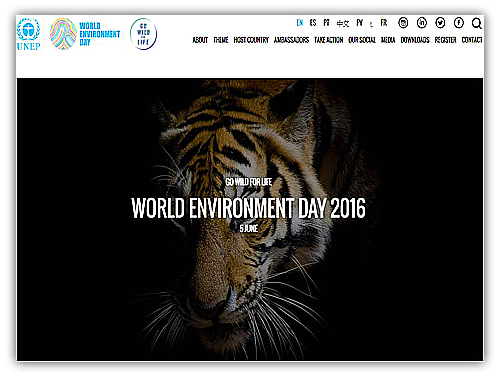500x378 pixels.
Task: Click the UNEP logo
Action: [28, 34]
